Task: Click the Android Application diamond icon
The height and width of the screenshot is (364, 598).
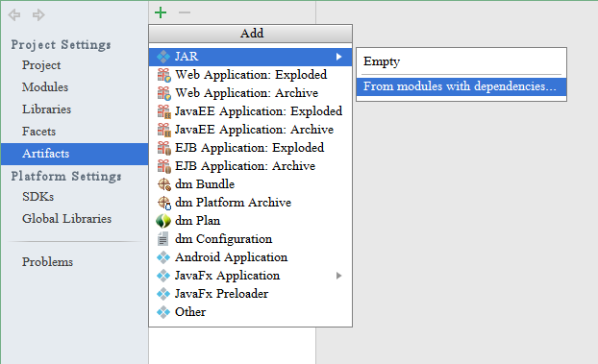Action: coord(163,257)
